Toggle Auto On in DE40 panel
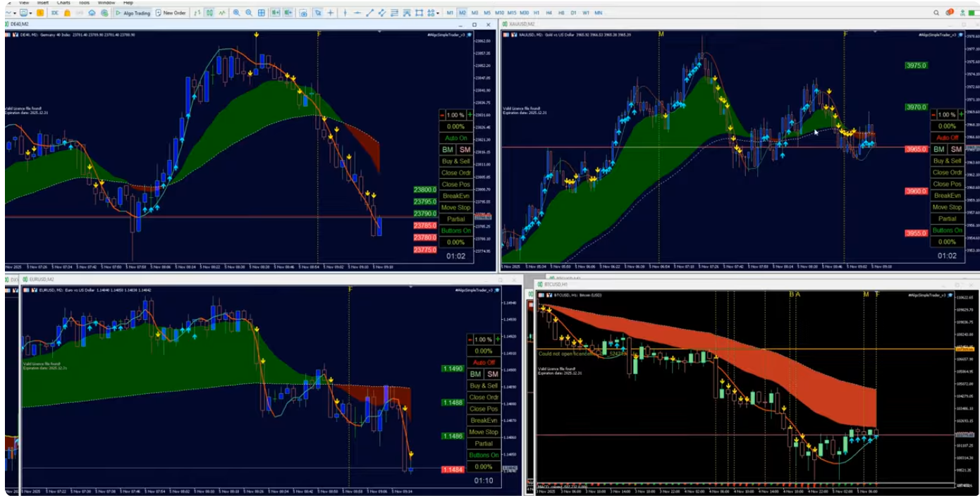980x496 pixels. point(455,138)
